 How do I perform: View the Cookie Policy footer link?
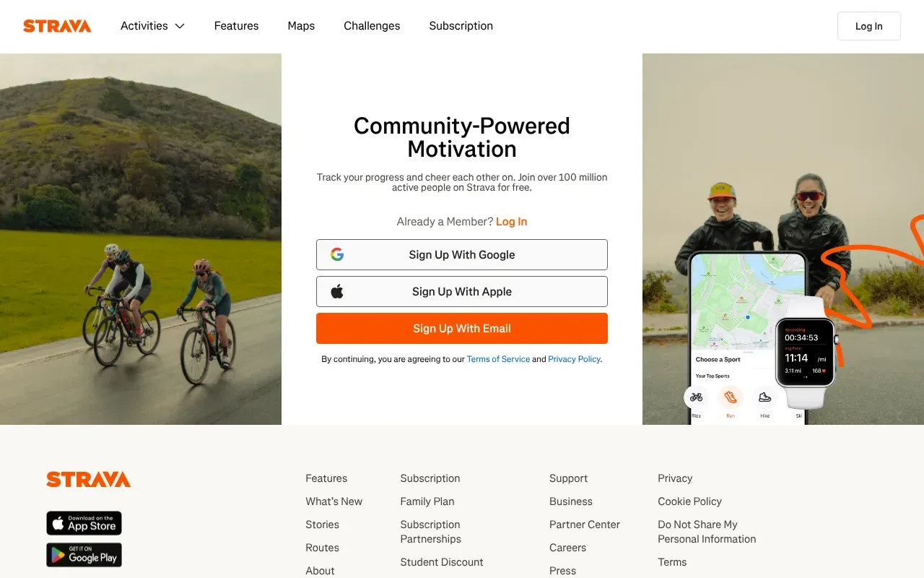689,501
